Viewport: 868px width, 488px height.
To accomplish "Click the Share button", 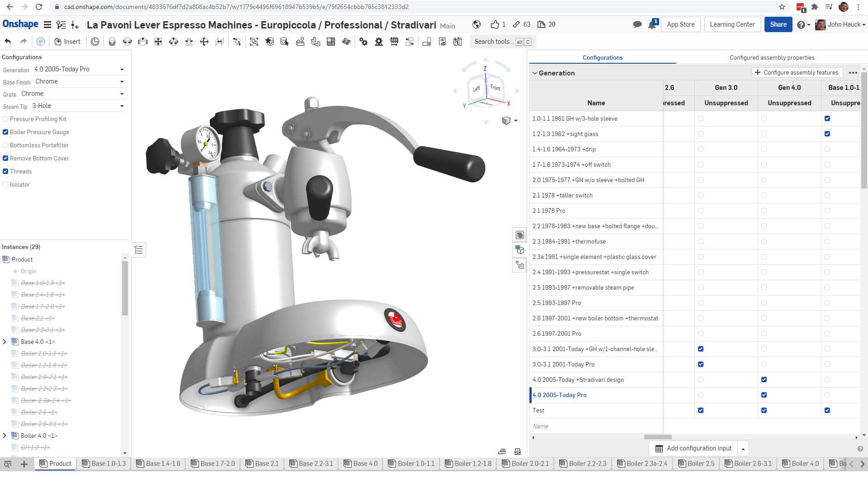I will pos(778,24).
